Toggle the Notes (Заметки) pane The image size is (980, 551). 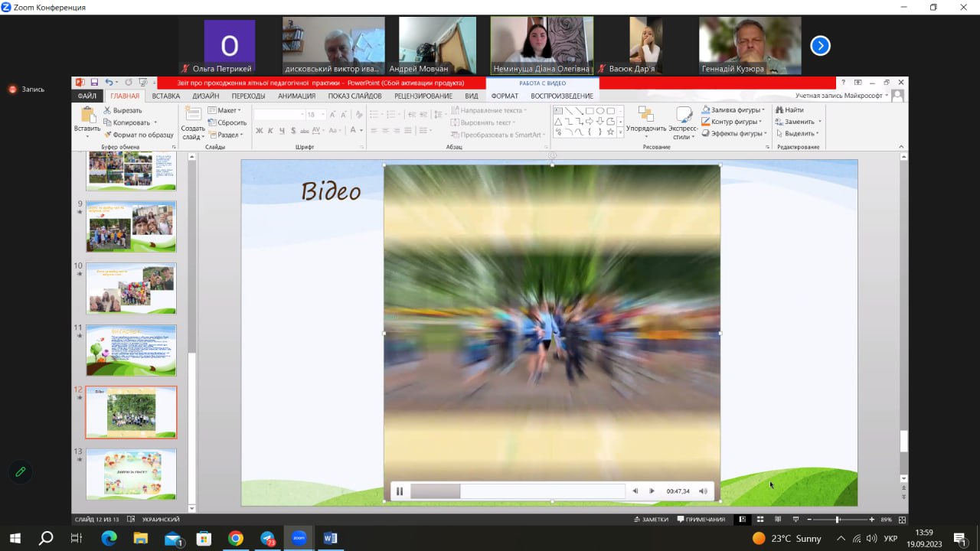(x=651, y=520)
